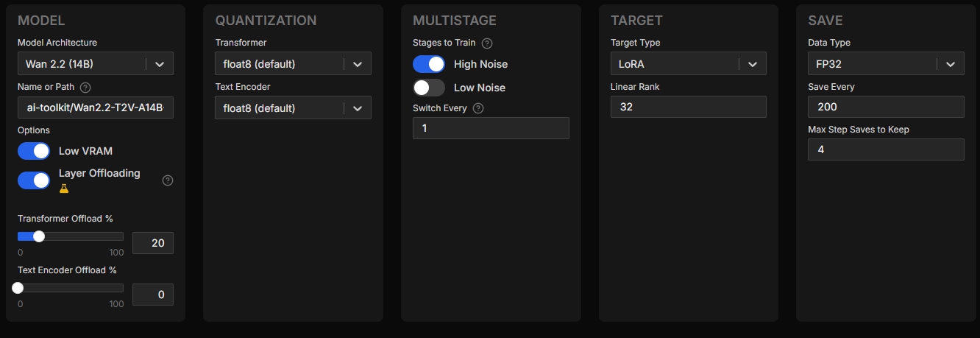Click the "Save Every" label
Viewport: 980px width, 338px height.
(x=831, y=87)
